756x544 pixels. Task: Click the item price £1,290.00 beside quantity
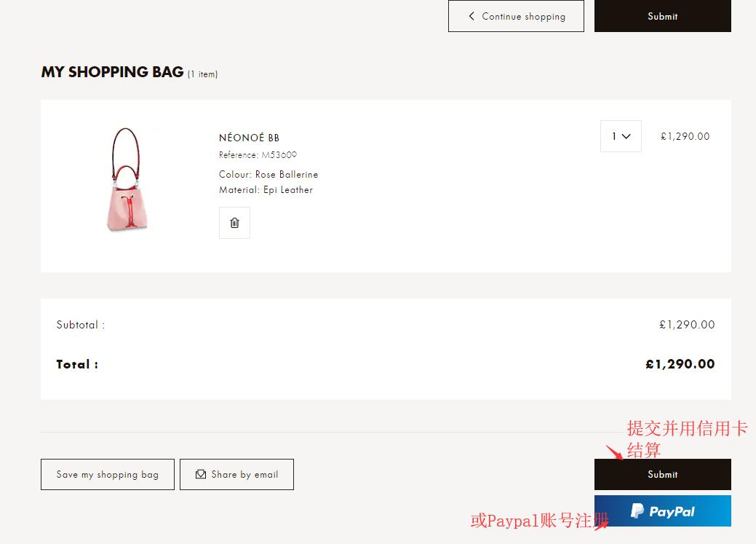click(x=685, y=137)
